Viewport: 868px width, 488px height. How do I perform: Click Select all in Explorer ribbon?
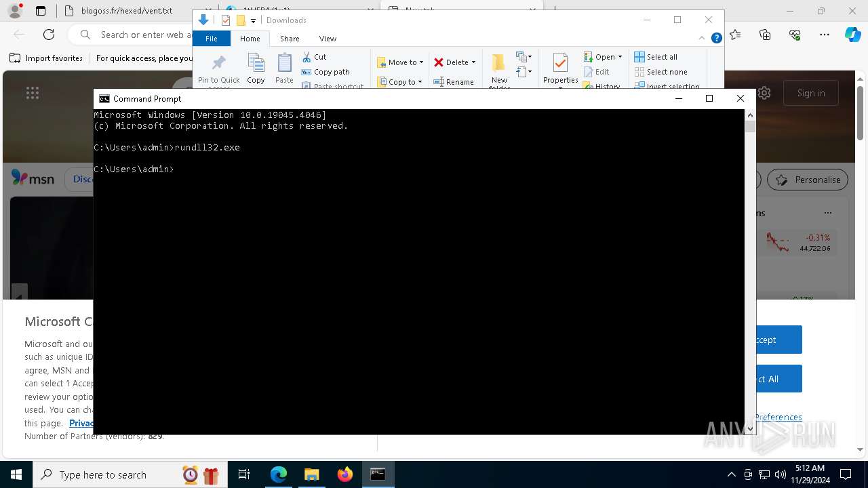[656, 57]
